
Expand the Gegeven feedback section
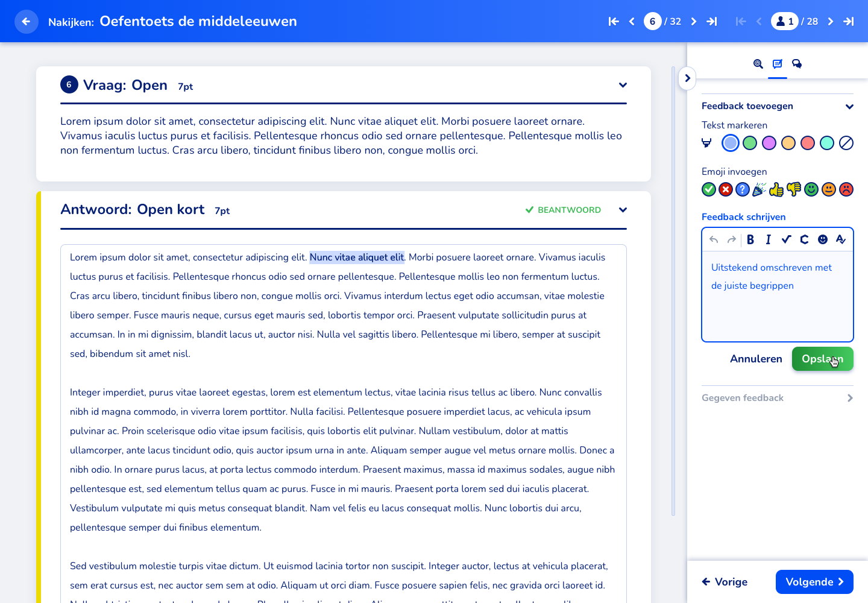(850, 398)
